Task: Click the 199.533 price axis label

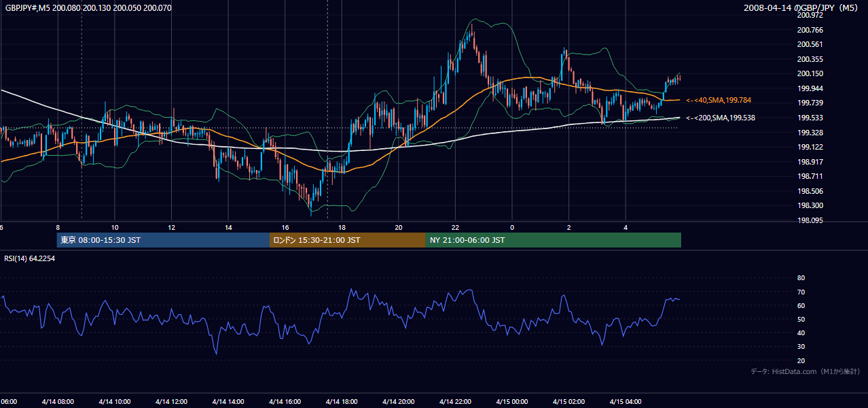Action: (x=809, y=118)
